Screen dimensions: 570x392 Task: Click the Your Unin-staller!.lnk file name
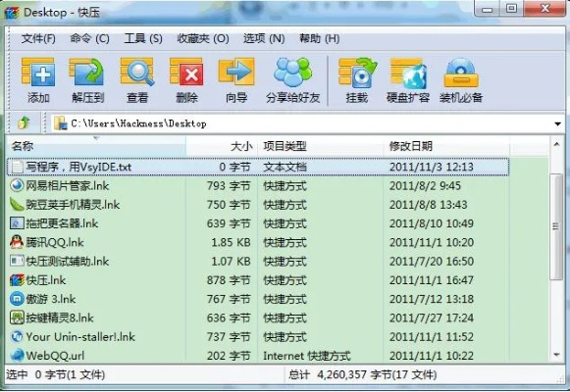pos(80,337)
